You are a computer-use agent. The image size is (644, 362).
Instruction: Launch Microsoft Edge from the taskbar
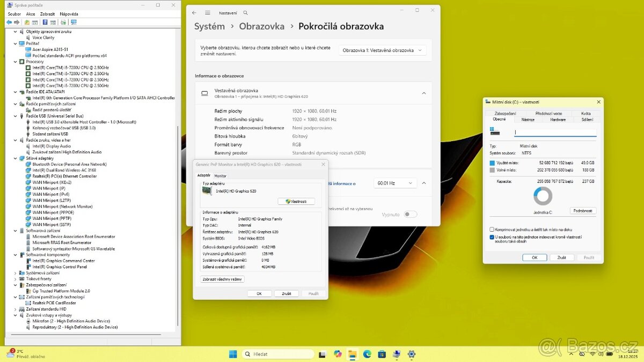(x=367, y=354)
